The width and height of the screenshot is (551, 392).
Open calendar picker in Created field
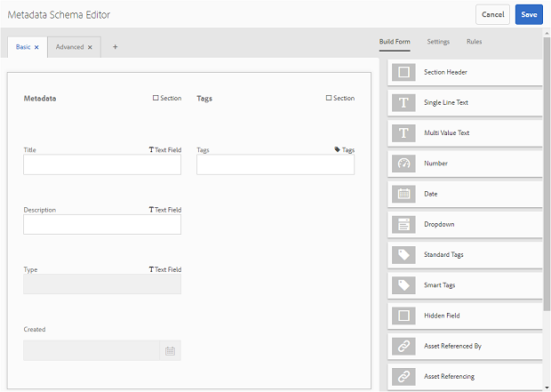[x=170, y=350]
